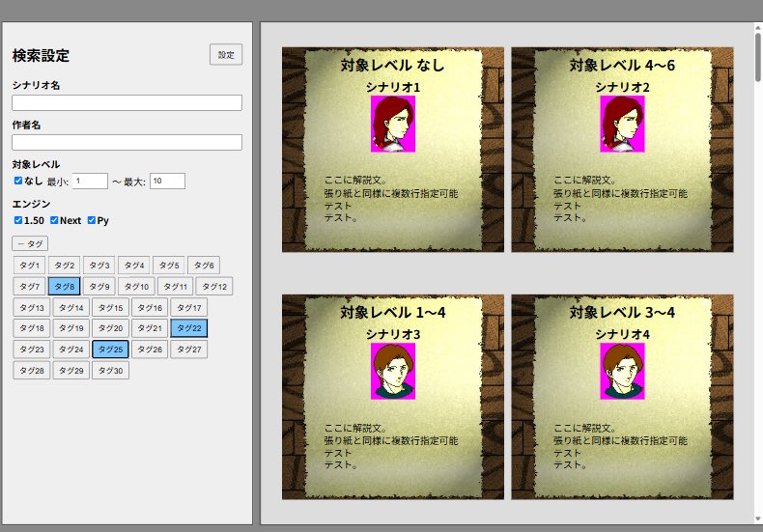The height and width of the screenshot is (532, 763).
Task: Select tag タグ15
Action: [110, 307]
